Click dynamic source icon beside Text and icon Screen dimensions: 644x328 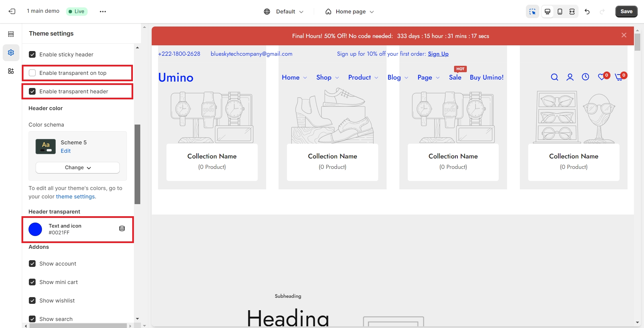click(122, 229)
